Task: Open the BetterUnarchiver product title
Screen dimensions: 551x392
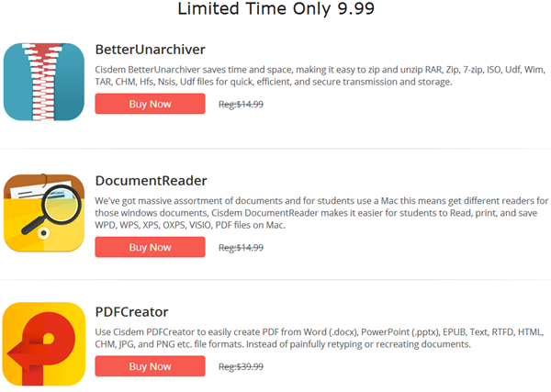Action: click(x=150, y=50)
